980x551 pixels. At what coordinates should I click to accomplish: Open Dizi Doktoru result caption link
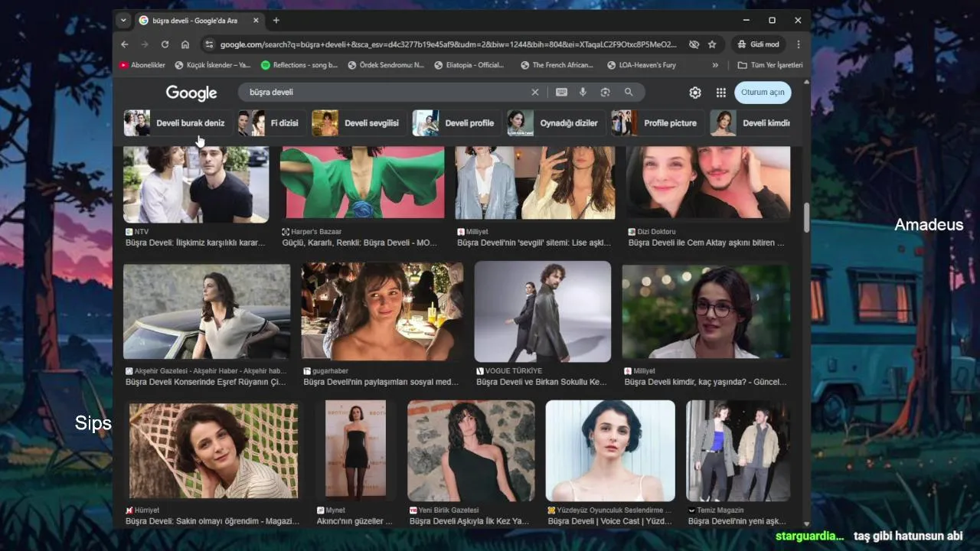(x=706, y=243)
